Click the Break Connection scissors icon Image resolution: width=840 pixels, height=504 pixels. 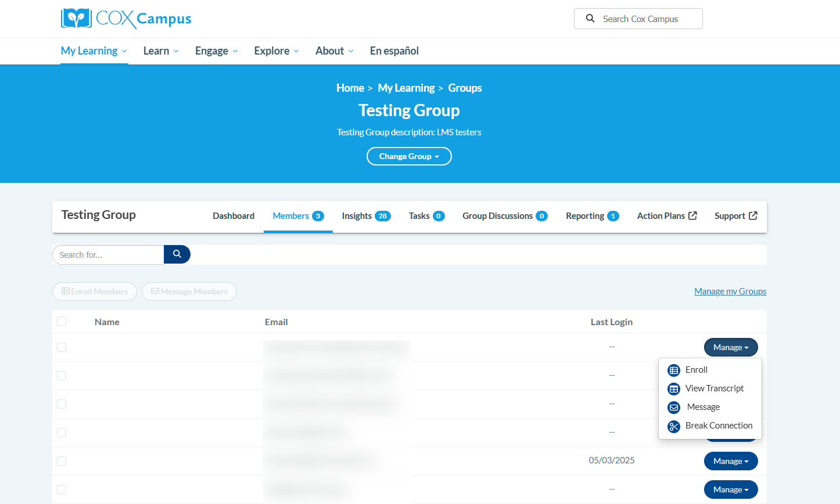coord(674,426)
